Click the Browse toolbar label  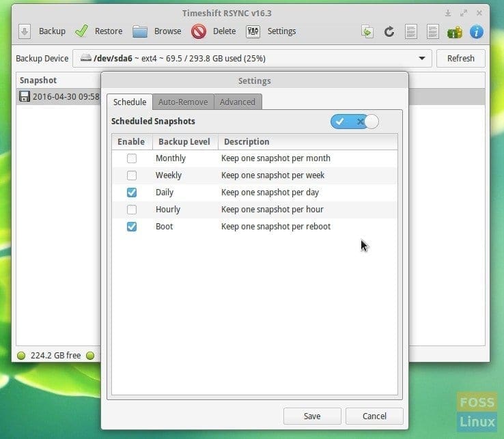click(168, 31)
